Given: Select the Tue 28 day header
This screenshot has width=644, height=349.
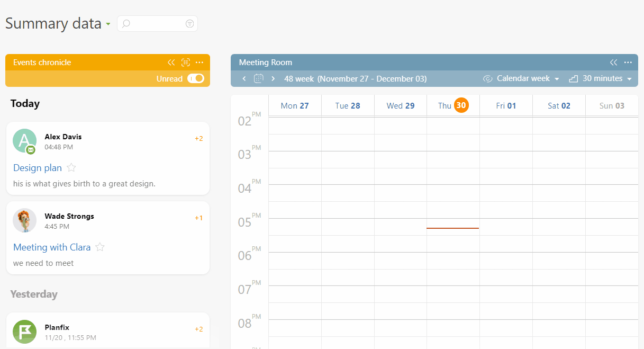Looking at the screenshot, I should 348,106.
